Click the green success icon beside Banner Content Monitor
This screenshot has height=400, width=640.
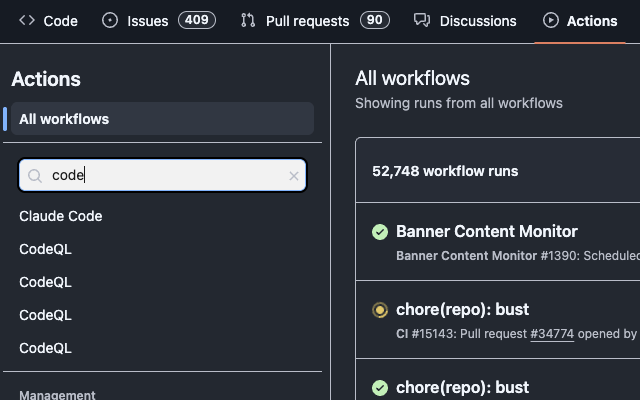380,232
